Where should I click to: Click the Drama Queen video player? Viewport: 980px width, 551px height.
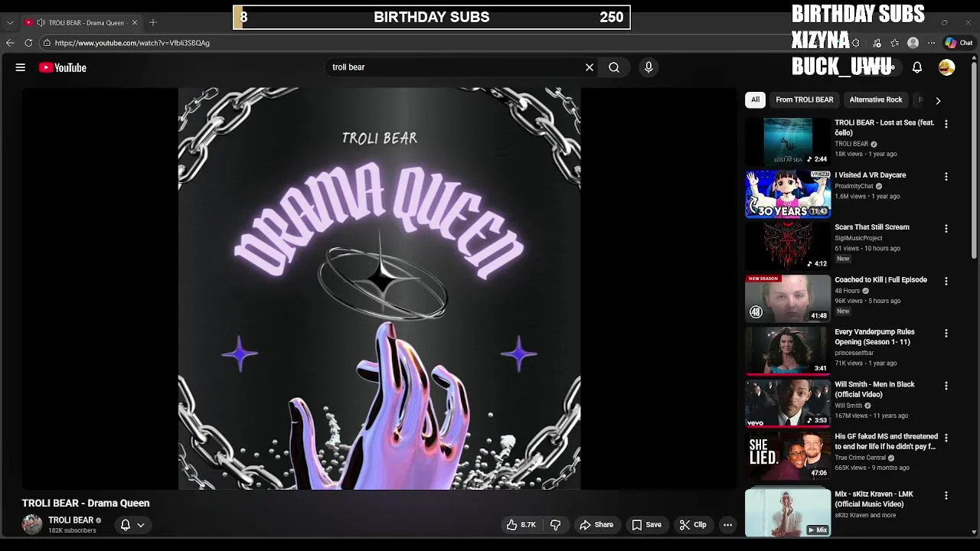(x=380, y=289)
